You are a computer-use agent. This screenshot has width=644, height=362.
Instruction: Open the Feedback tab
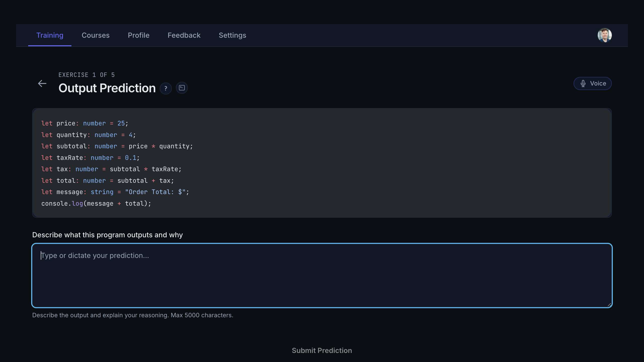pyautogui.click(x=184, y=35)
